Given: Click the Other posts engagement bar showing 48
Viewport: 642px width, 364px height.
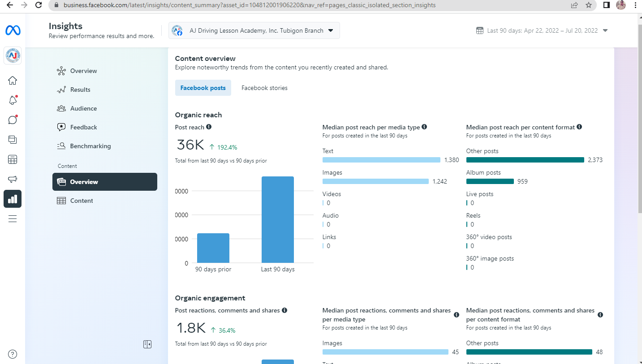Looking at the screenshot, I should point(529,352).
